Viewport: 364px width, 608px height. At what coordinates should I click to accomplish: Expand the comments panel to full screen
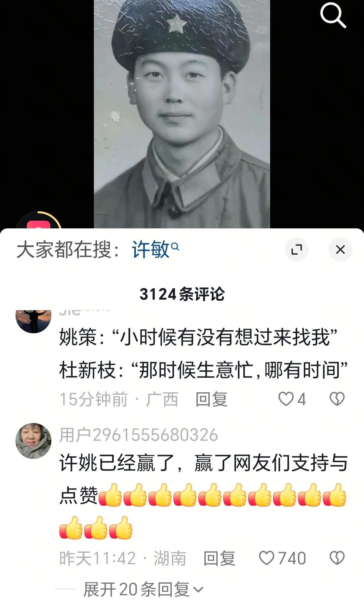pyautogui.click(x=297, y=250)
